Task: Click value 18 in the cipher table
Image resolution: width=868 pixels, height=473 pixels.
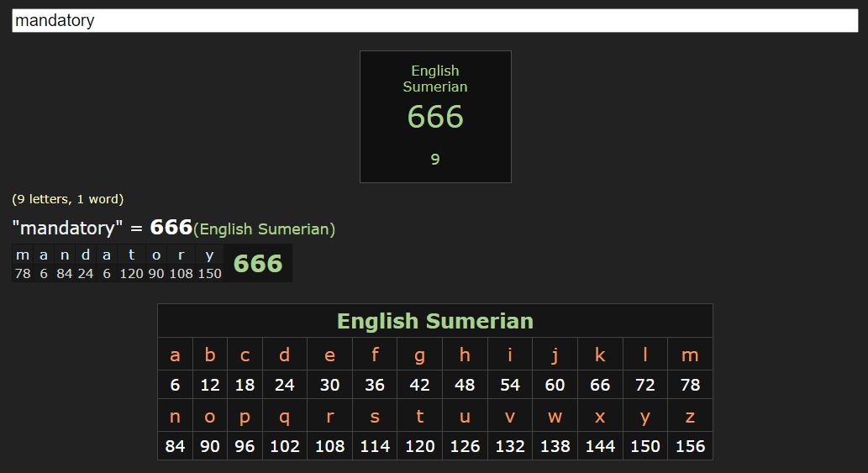Action: point(245,385)
